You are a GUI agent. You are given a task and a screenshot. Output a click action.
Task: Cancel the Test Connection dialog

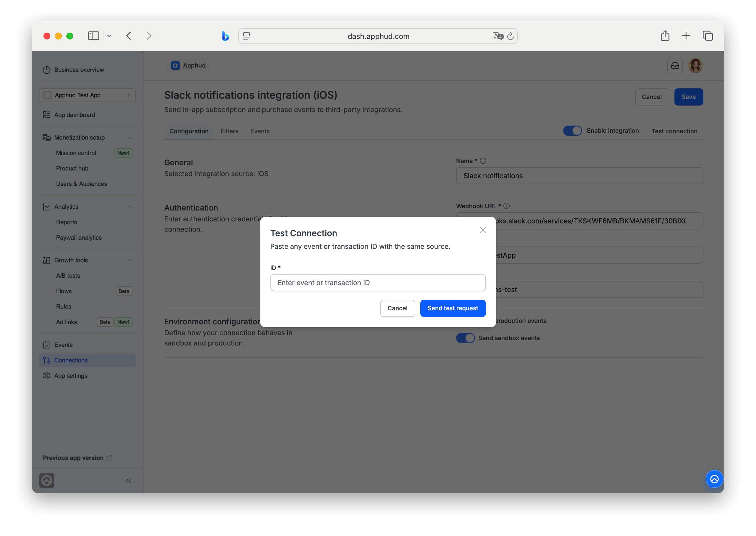tap(397, 308)
